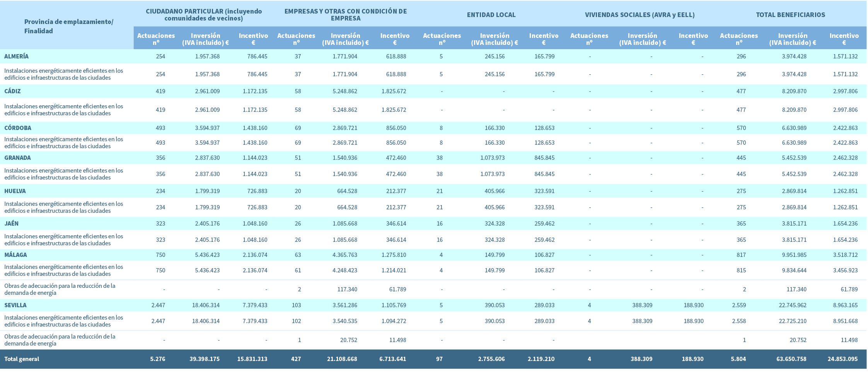Select the JAÉN province row label
The height and width of the screenshot is (373, 868).
(x=12, y=224)
